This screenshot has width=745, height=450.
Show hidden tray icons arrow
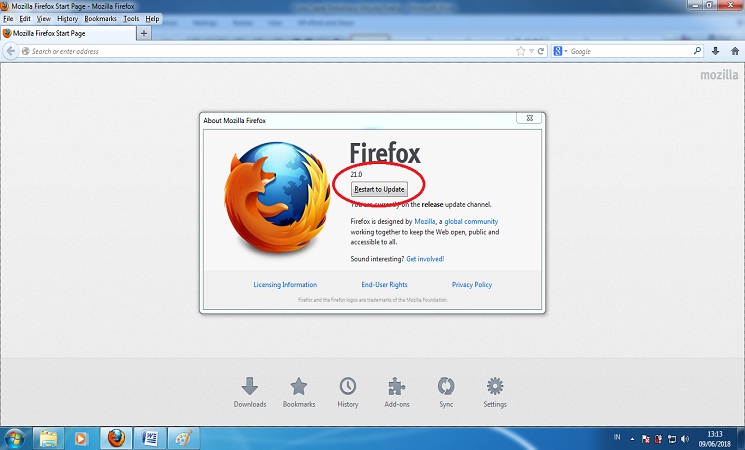click(632, 439)
